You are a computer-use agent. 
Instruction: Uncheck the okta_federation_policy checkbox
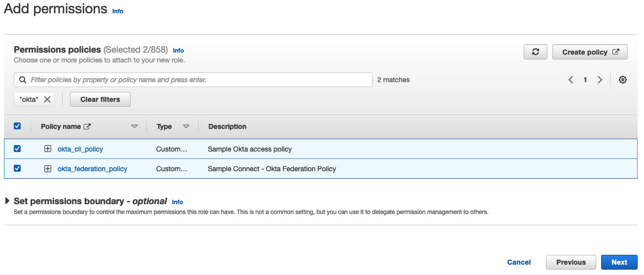17,168
